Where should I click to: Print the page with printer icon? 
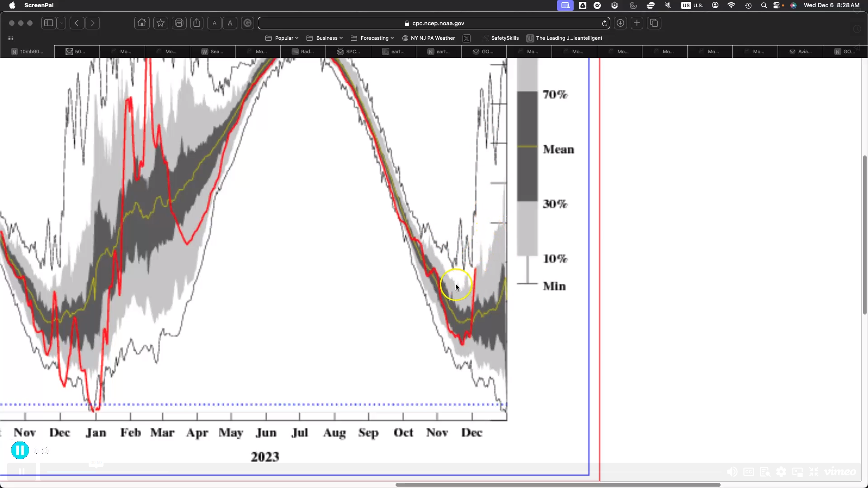179,23
